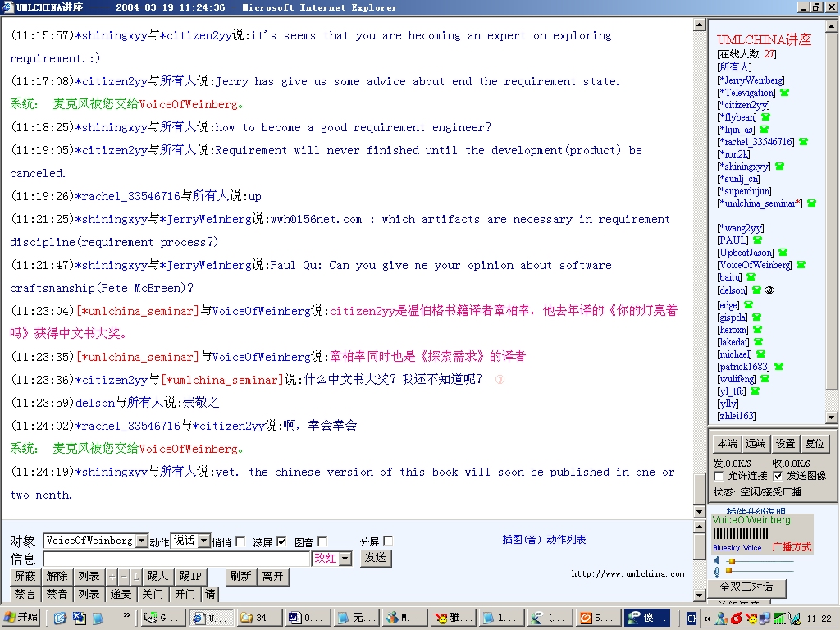Open the 插图(音) link
The image size is (840, 630).
click(x=522, y=540)
